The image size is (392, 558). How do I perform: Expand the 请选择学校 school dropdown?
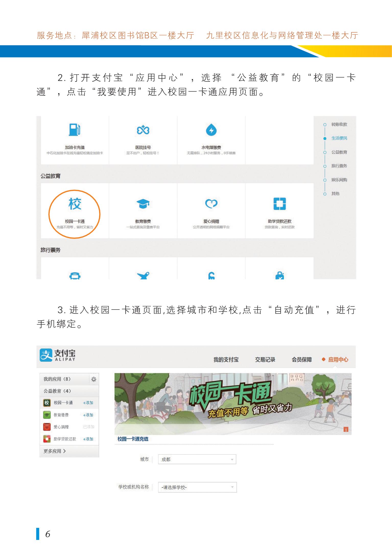click(x=197, y=487)
